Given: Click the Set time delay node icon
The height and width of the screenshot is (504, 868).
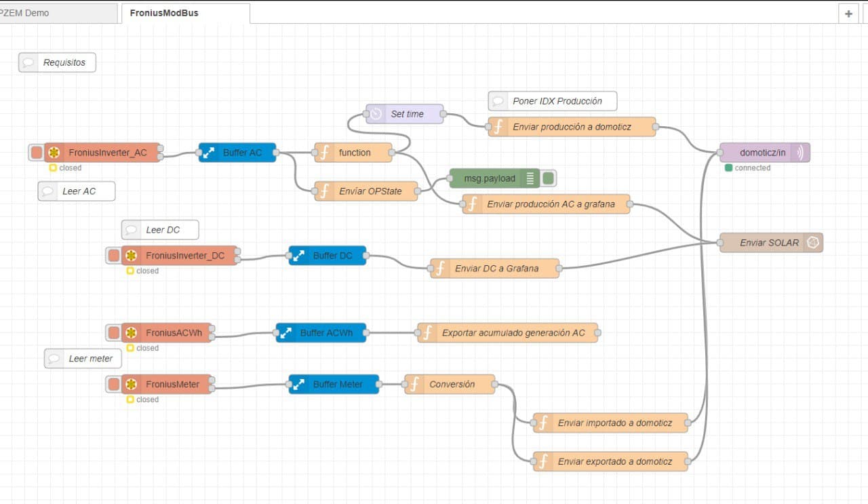Looking at the screenshot, I should click(x=376, y=114).
